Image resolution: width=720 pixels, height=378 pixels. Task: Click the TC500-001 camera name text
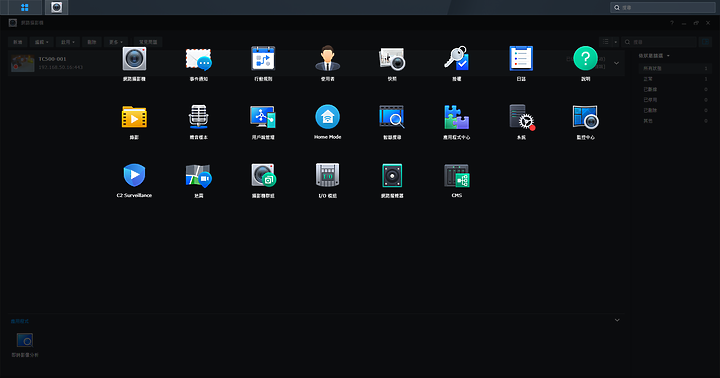(x=52, y=59)
